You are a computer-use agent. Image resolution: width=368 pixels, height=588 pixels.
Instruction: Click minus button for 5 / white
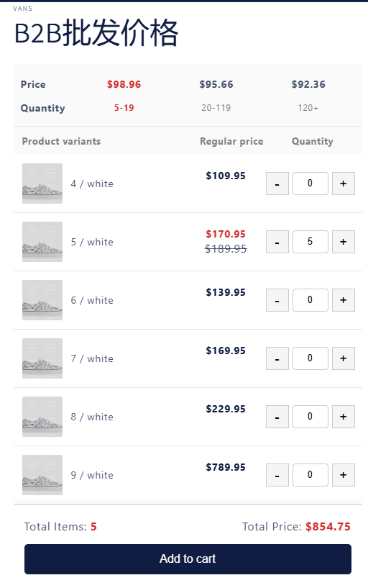pyautogui.click(x=277, y=242)
